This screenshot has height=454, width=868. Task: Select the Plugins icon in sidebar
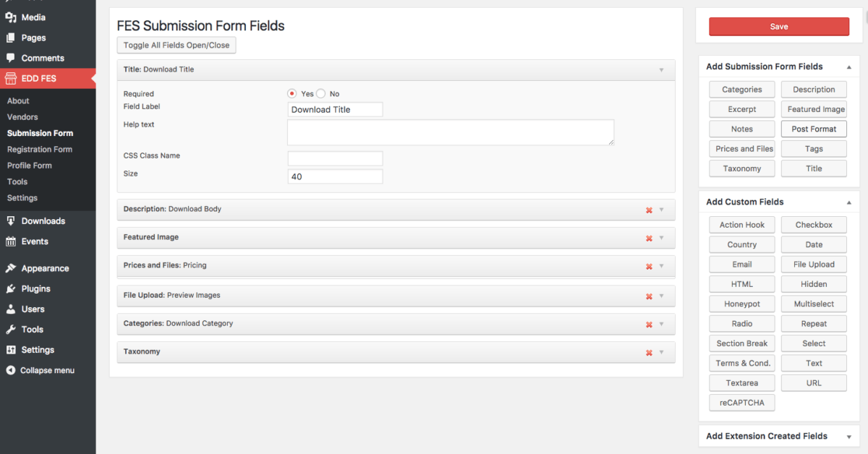[x=12, y=288]
